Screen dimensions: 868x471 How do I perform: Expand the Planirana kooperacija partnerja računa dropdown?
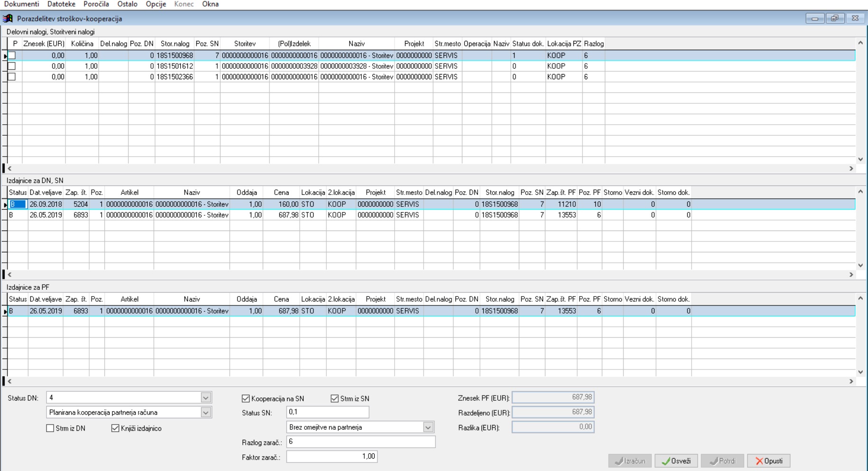coord(205,413)
